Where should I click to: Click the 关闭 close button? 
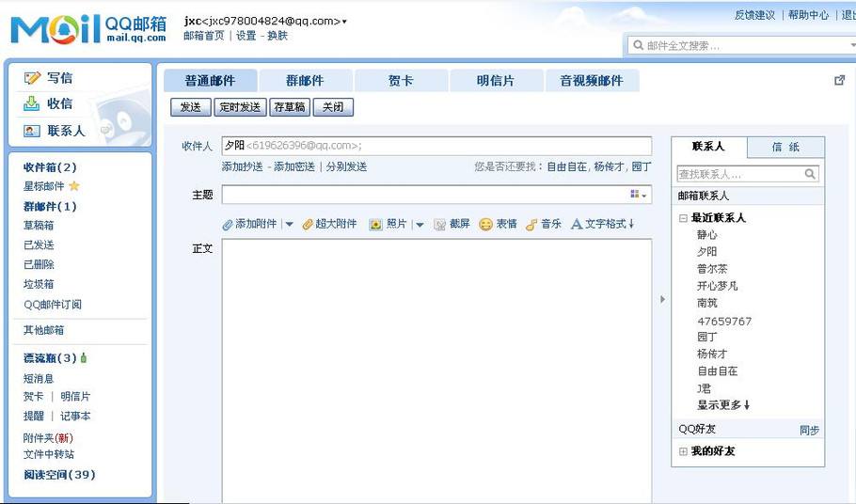click(333, 107)
